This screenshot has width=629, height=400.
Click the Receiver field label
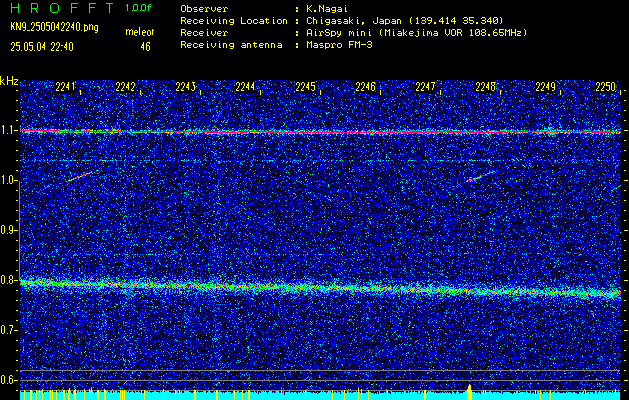click(x=204, y=33)
